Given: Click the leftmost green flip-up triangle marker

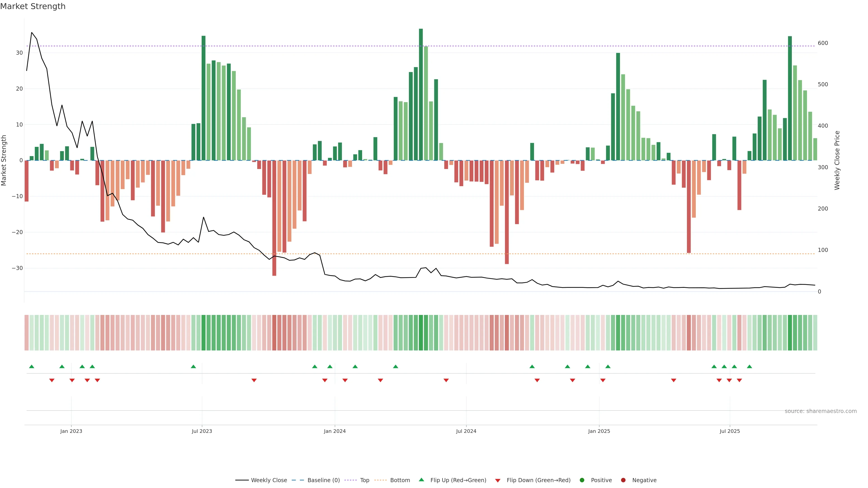Looking at the screenshot, I should [x=32, y=366].
